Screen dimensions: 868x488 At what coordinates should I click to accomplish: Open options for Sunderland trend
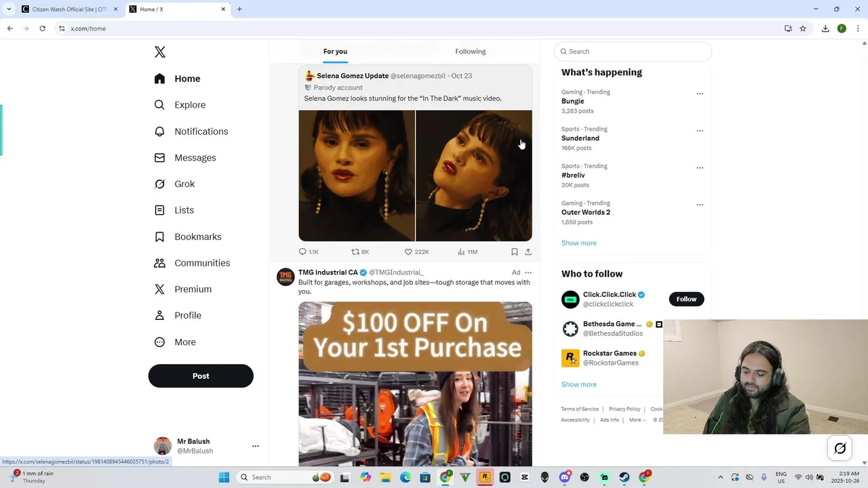[x=700, y=131]
